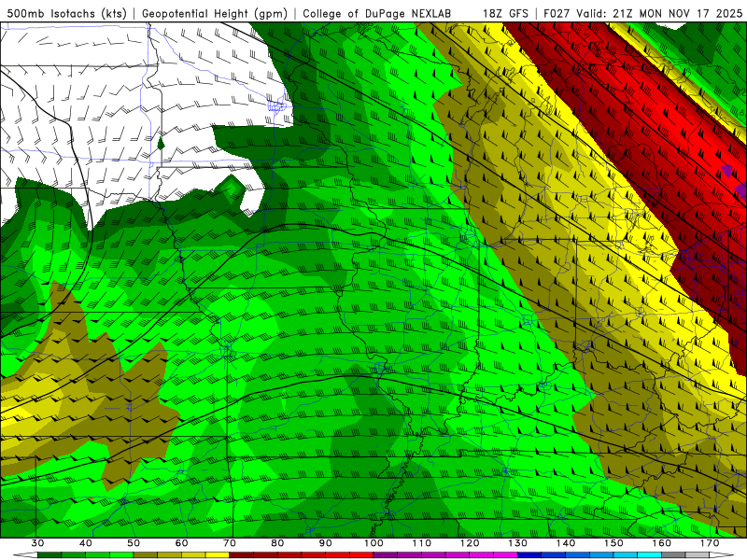Click the darkest green swatch in the color bar
This screenshot has height=560, width=747.
click(49, 555)
